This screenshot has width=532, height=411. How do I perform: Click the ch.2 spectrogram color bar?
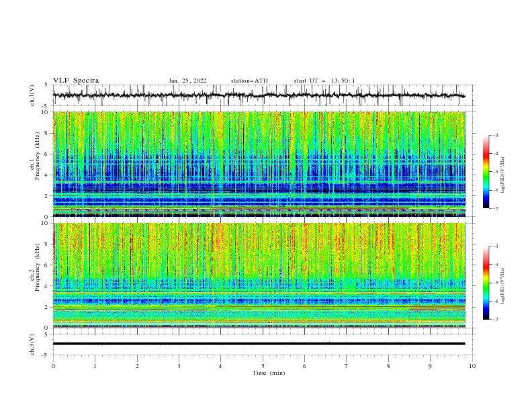point(486,283)
